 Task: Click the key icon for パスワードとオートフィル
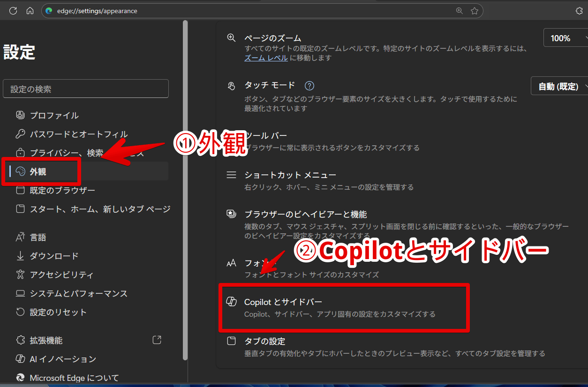pyautogui.click(x=20, y=134)
